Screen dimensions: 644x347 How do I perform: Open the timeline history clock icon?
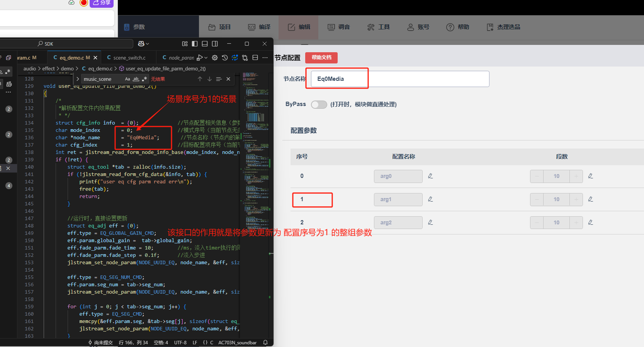point(225,58)
